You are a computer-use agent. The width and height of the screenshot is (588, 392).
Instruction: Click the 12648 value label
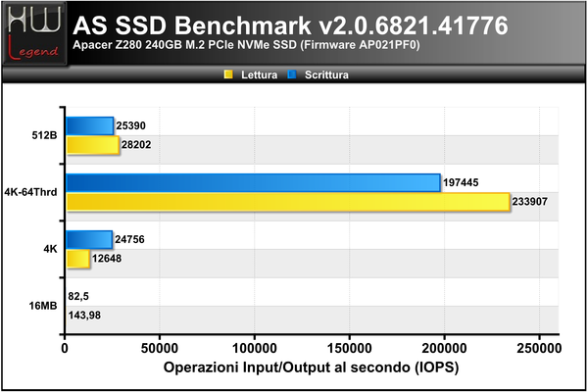click(107, 259)
